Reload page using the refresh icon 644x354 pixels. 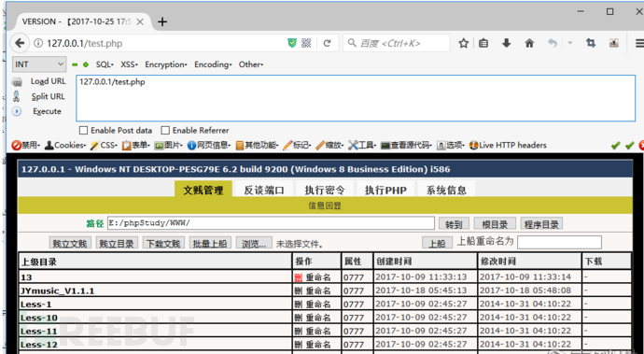pyautogui.click(x=327, y=43)
